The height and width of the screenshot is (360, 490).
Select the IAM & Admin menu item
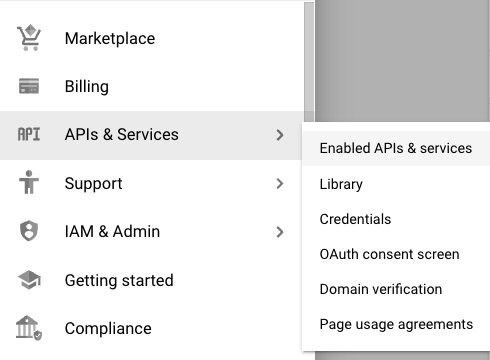(152, 232)
